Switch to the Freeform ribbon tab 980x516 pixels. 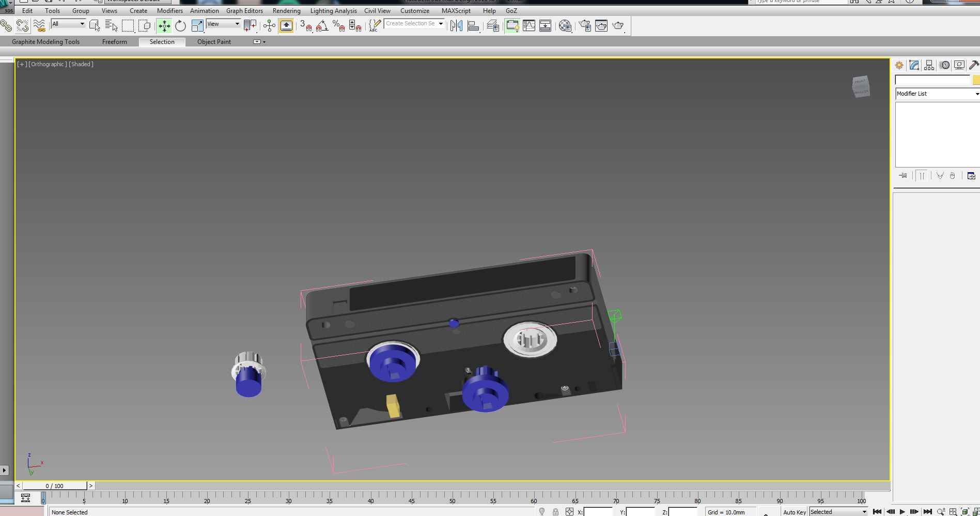[115, 42]
